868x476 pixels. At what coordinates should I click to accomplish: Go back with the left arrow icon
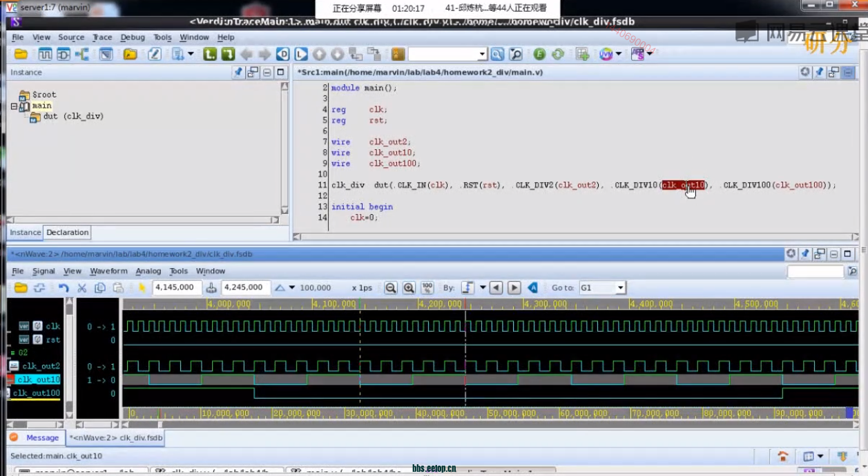point(246,54)
